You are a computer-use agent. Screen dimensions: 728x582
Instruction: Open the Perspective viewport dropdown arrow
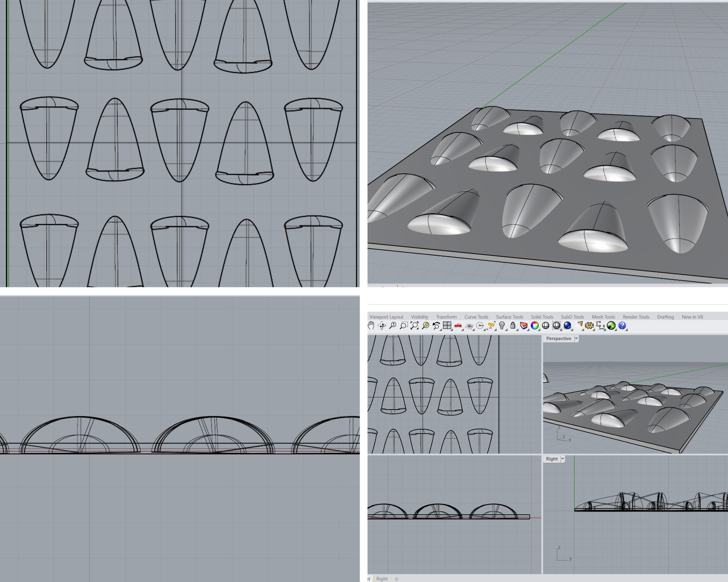(576, 338)
